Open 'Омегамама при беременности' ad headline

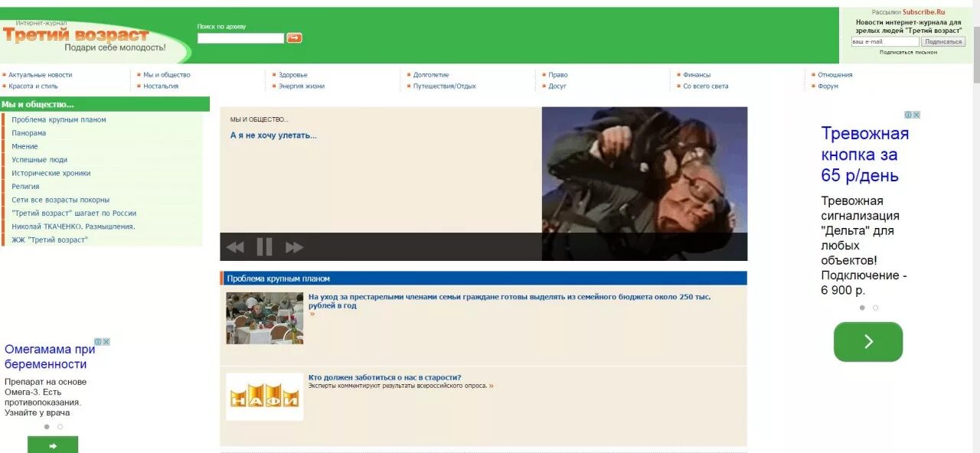click(50, 357)
